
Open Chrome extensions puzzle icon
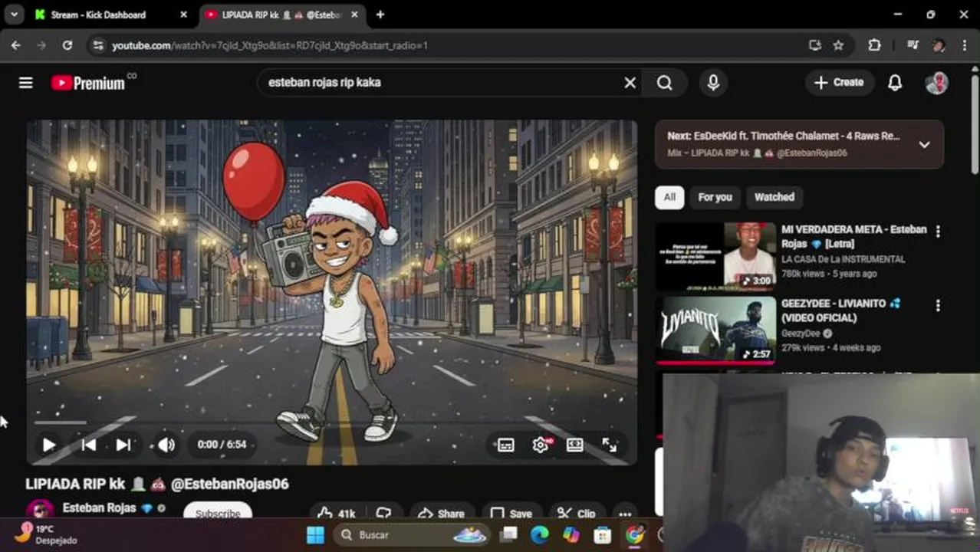click(x=874, y=45)
